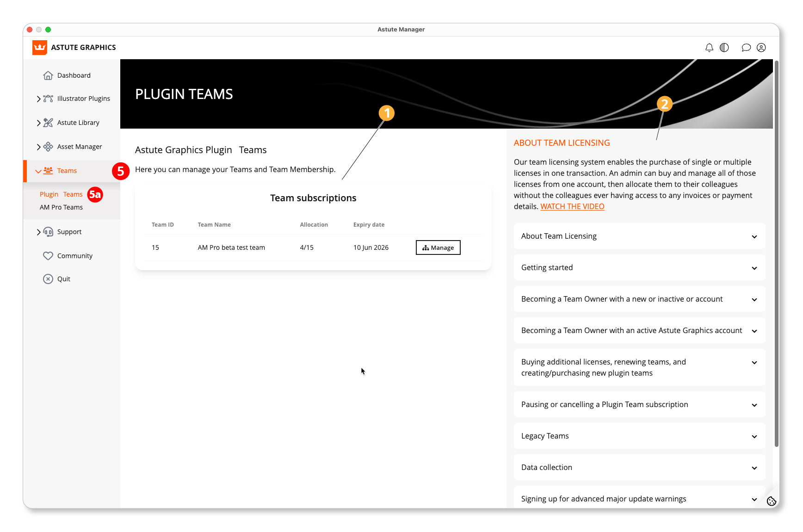Open the Dashboard from the sidebar
The width and height of the screenshot is (803, 532).
tap(74, 75)
